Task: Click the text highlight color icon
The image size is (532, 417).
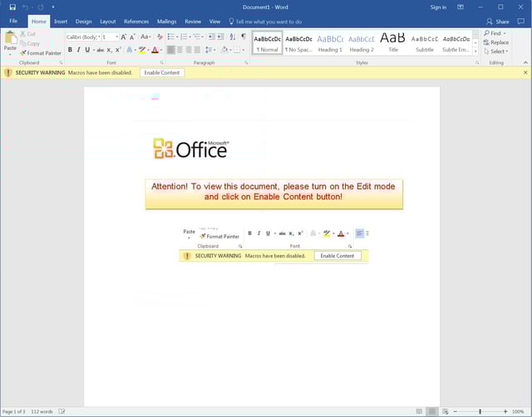Action: pyautogui.click(x=141, y=50)
